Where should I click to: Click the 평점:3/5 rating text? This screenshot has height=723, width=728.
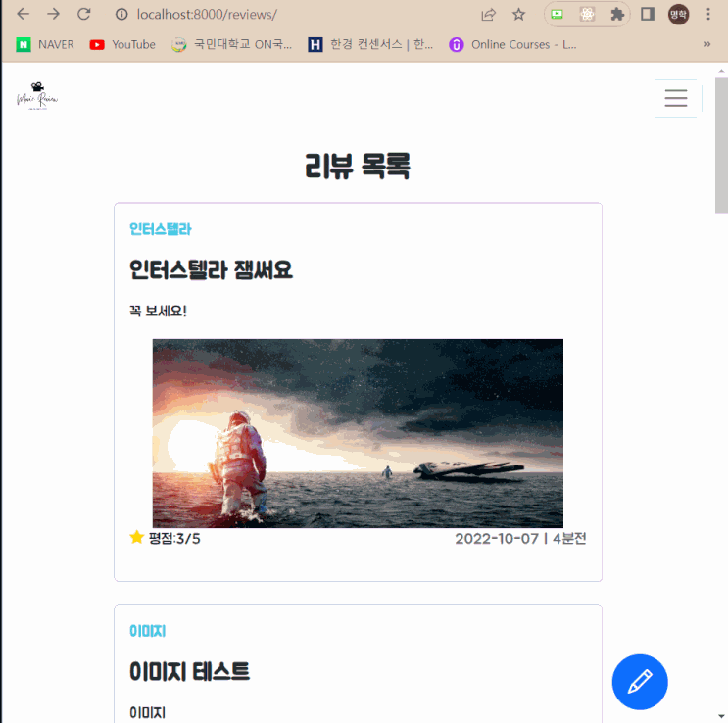tap(174, 539)
